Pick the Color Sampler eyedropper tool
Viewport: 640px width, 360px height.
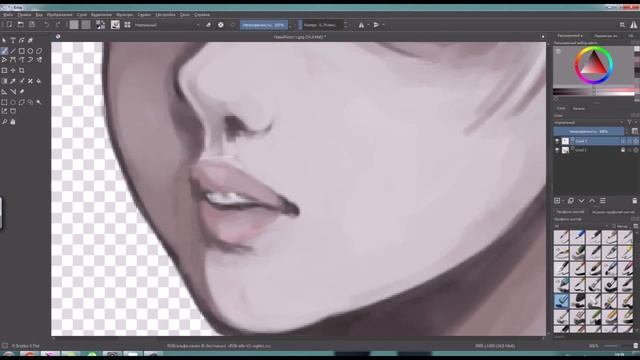coord(13,81)
